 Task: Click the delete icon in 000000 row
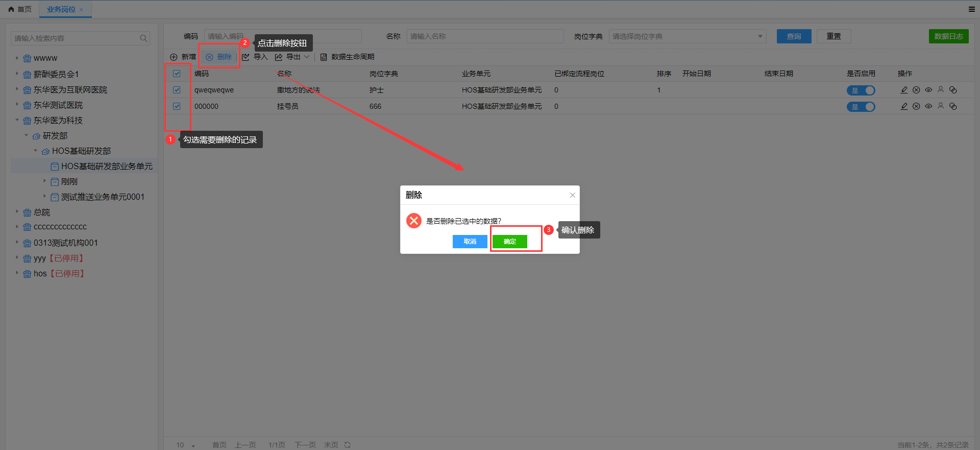point(916,106)
